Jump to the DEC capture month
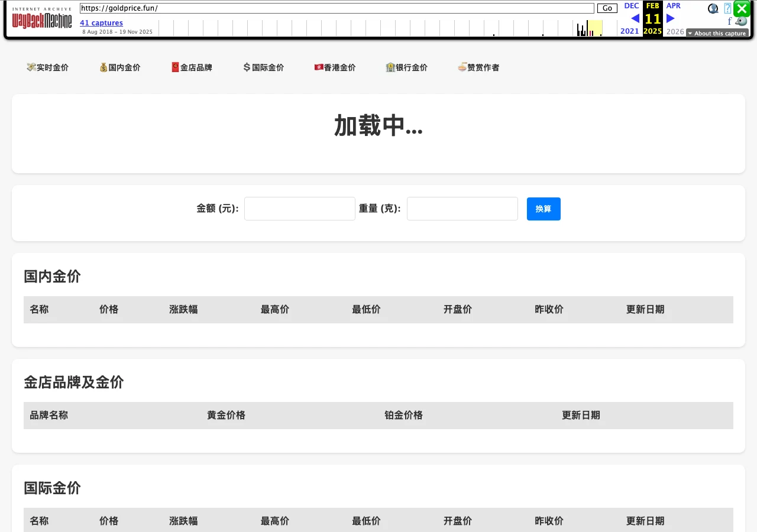 click(x=632, y=6)
